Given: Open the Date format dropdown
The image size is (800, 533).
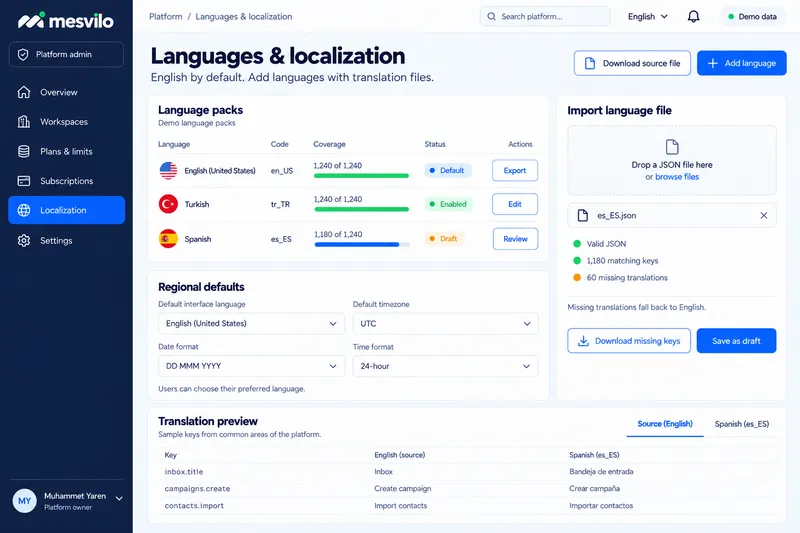Looking at the screenshot, I should 251,366.
